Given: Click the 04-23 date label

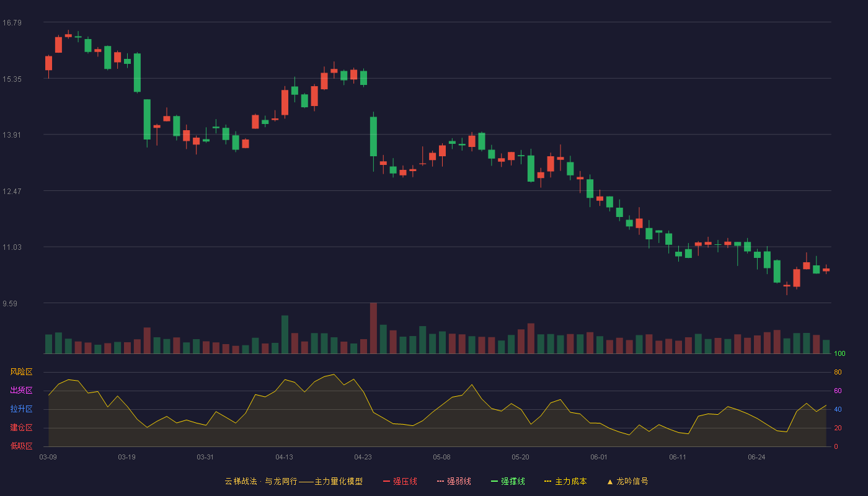Looking at the screenshot, I should coord(363,457).
